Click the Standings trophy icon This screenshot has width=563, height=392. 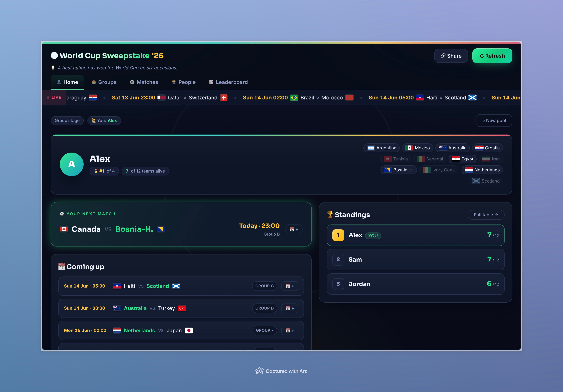click(330, 214)
